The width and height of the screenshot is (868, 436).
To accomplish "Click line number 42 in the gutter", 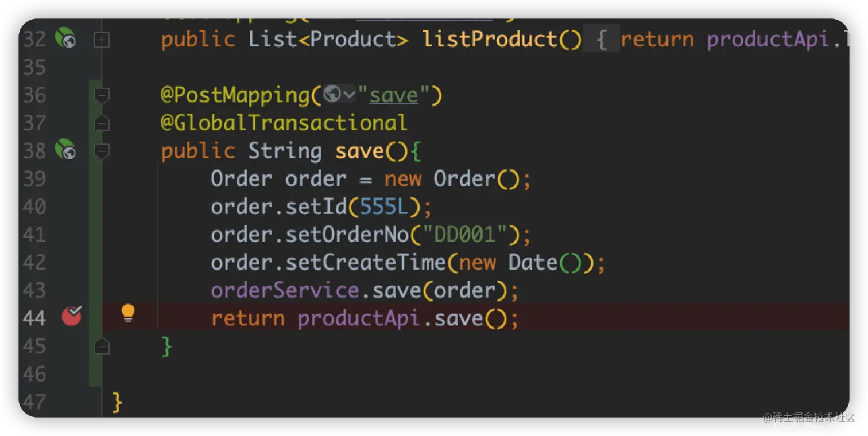I will 34,263.
